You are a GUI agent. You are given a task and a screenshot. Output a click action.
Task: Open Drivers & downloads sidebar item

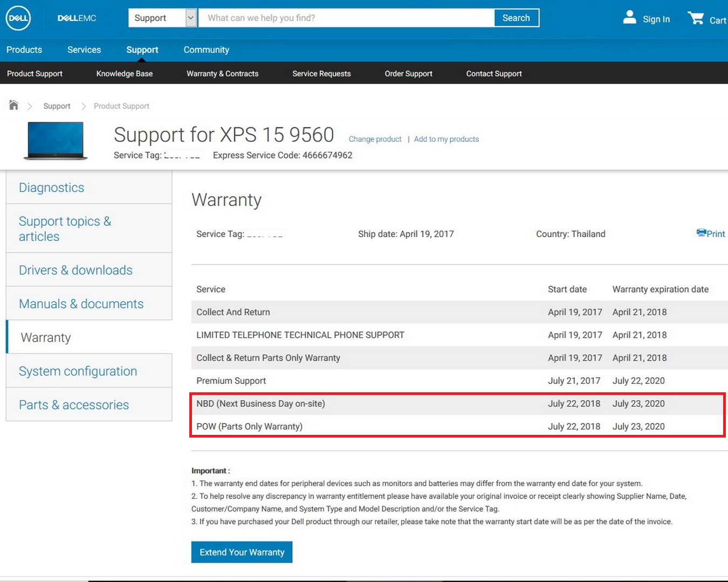pos(89,270)
